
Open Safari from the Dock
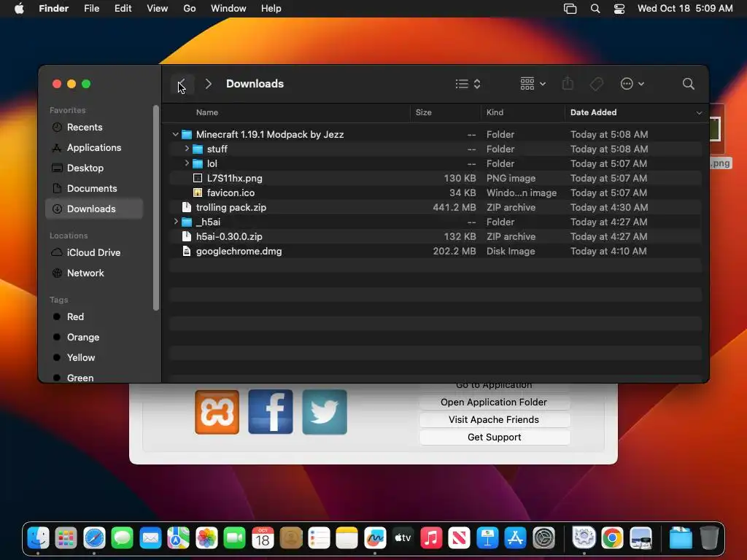tap(94, 538)
